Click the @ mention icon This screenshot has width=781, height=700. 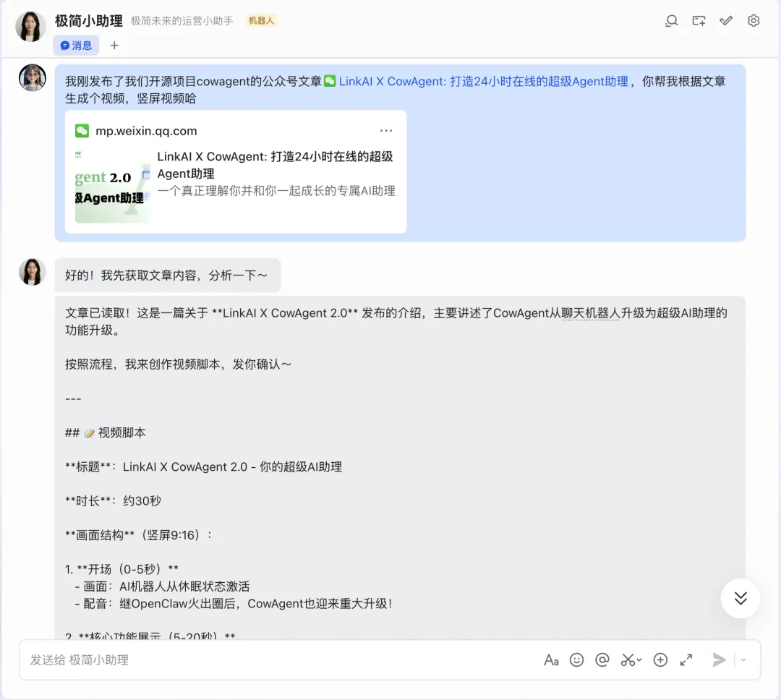pyautogui.click(x=602, y=660)
